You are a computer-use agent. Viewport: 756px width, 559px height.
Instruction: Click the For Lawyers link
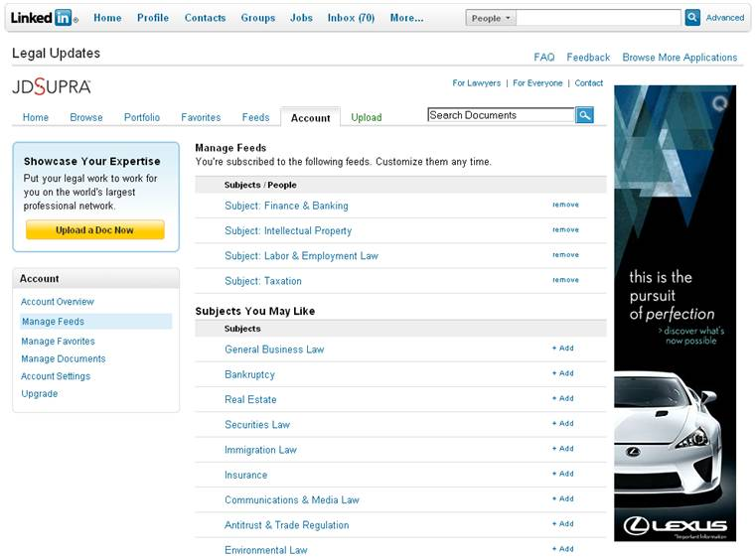point(477,82)
